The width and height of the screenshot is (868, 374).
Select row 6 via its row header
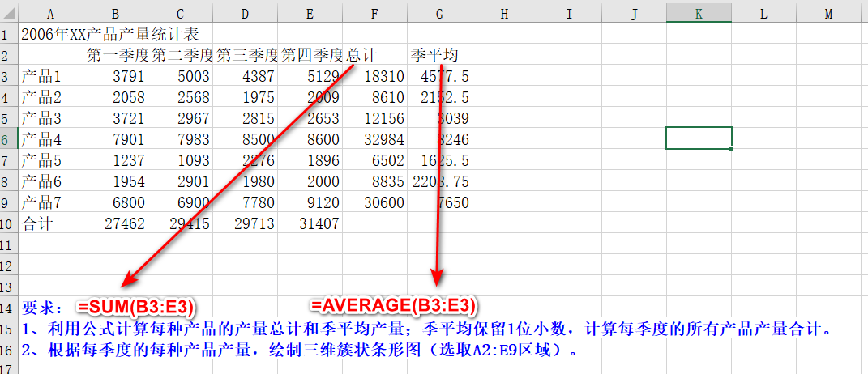pyautogui.click(x=9, y=139)
